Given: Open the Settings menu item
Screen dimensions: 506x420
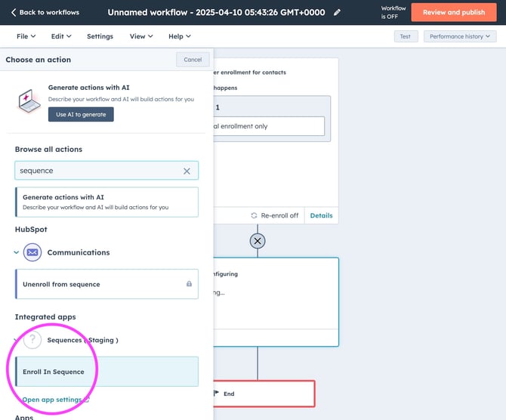Looking at the screenshot, I should click(x=100, y=36).
